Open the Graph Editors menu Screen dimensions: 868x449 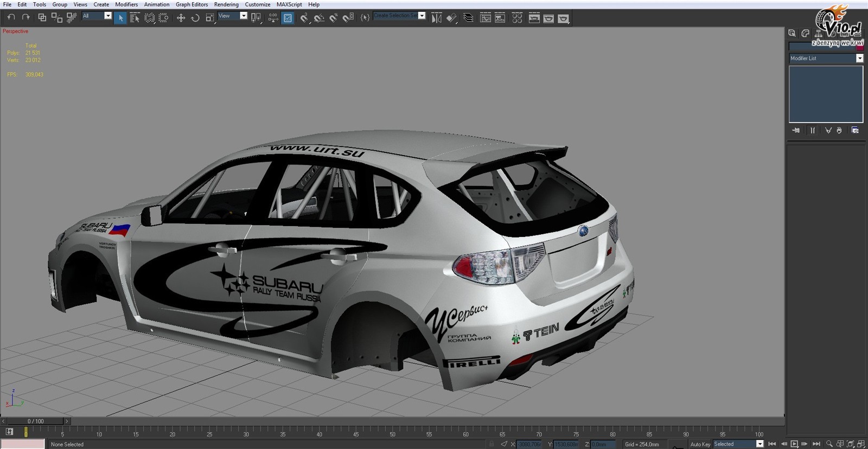point(192,4)
